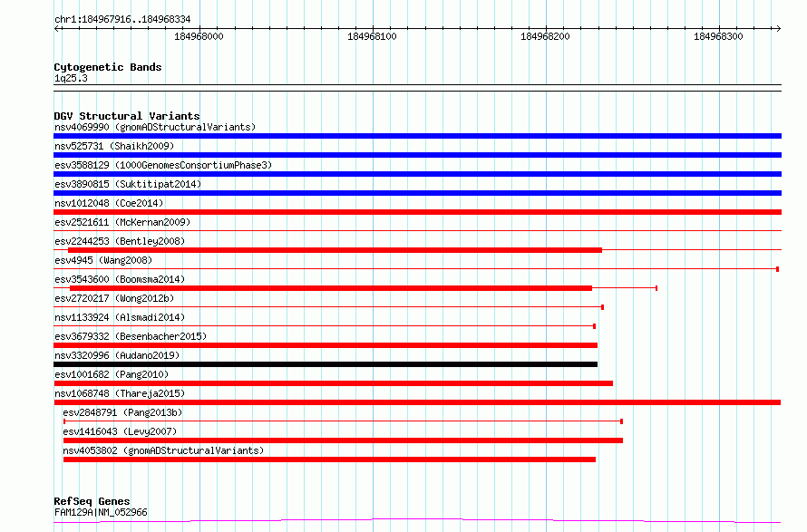This screenshot has height=532, width=807.
Task: Click the RefSeq Genes track title
Action: click(x=92, y=501)
